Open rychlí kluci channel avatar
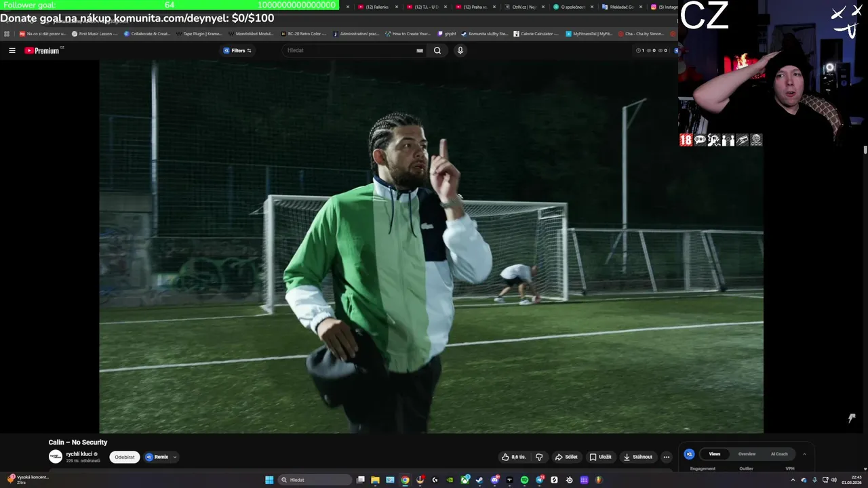 pos(56,456)
